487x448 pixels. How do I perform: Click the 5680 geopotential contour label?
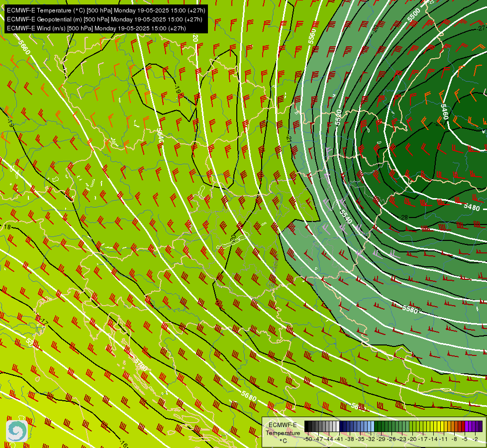[x=249, y=396]
